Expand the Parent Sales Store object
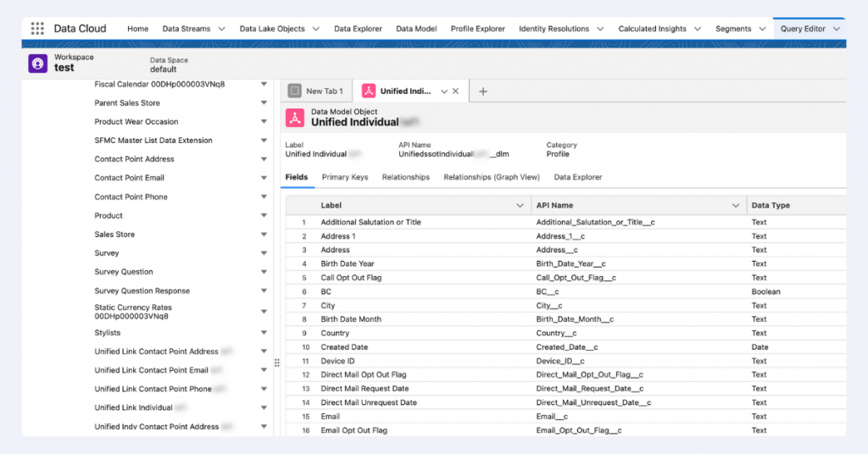Image resolution: width=868 pixels, height=454 pixels. tap(264, 102)
